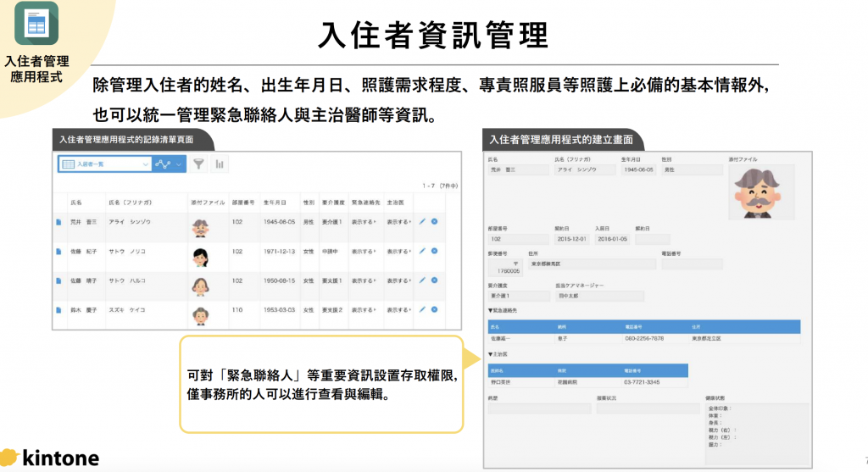This screenshot has width=868, height=472.
Task: Click the 入住者管理 app icon at top-left
Action: [36, 24]
